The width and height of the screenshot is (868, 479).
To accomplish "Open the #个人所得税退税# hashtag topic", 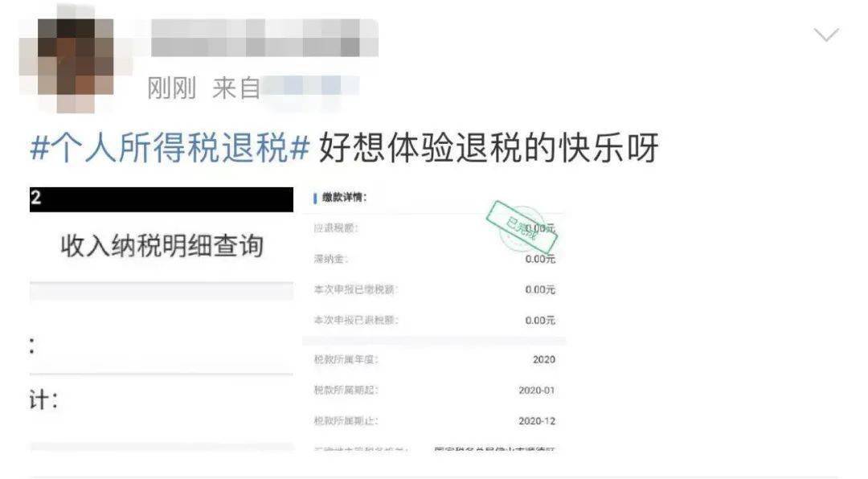I will coord(170,147).
